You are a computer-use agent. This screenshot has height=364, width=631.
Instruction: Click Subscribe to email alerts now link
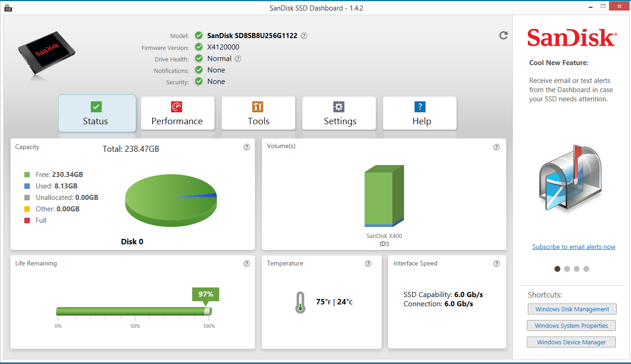click(x=574, y=247)
